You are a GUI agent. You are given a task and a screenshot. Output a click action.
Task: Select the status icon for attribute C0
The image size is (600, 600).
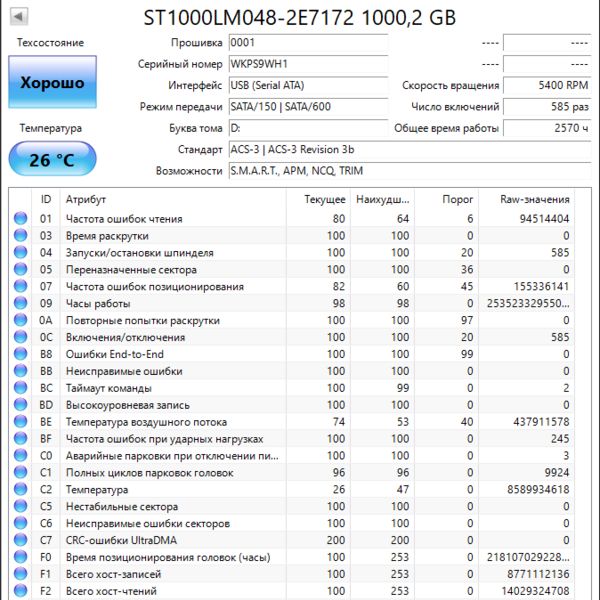point(20,455)
